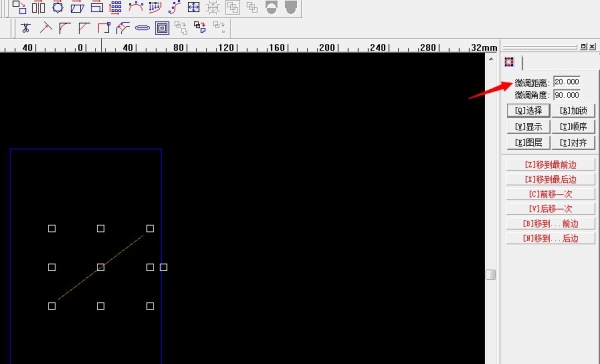600x364 pixels.
Task: Click [X]移到最后边 move to back
Action: pos(550,179)
